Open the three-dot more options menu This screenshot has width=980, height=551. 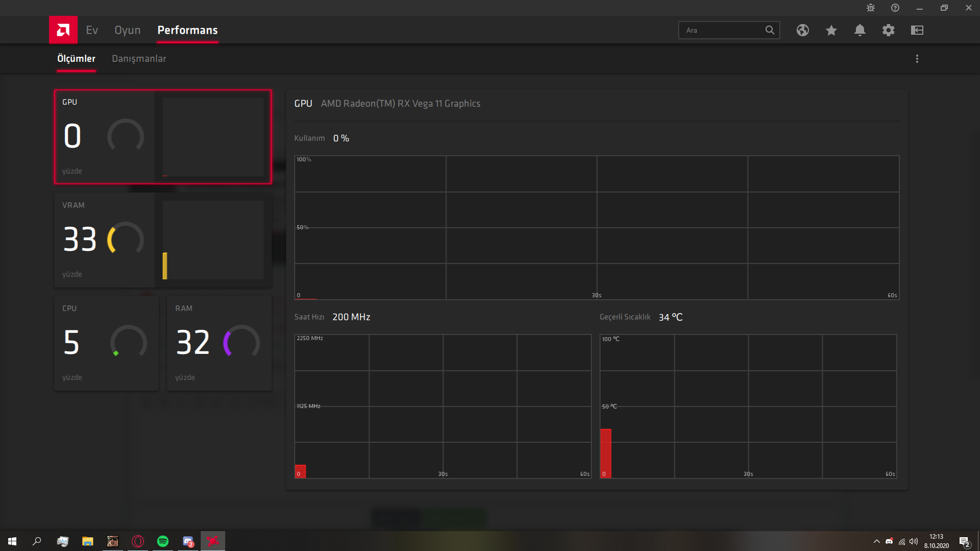coord(917,59)
